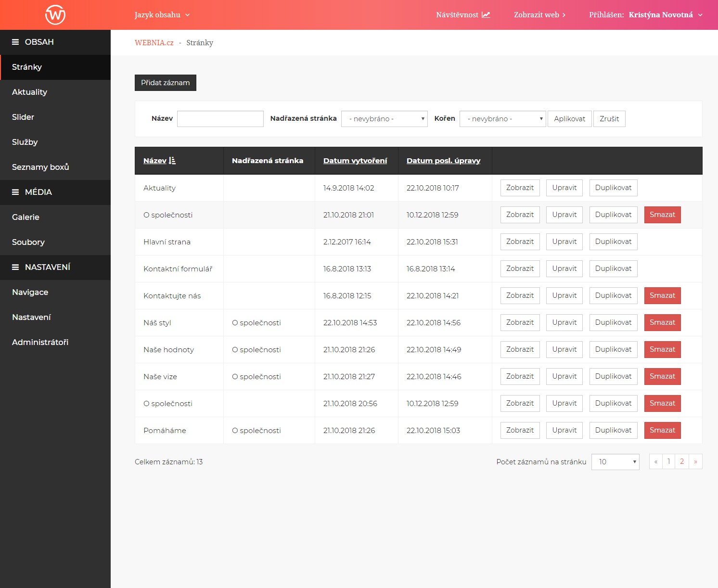Expand the Kristýna Novotná user menu

(666, 15)
